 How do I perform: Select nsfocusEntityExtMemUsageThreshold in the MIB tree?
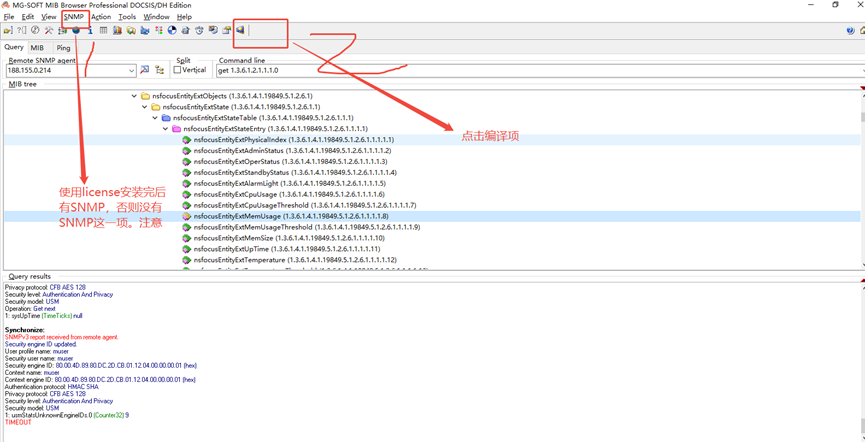[307, 227]
